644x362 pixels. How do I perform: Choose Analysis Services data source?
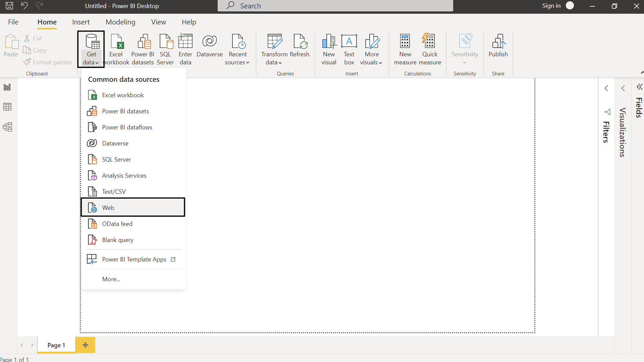133,176
